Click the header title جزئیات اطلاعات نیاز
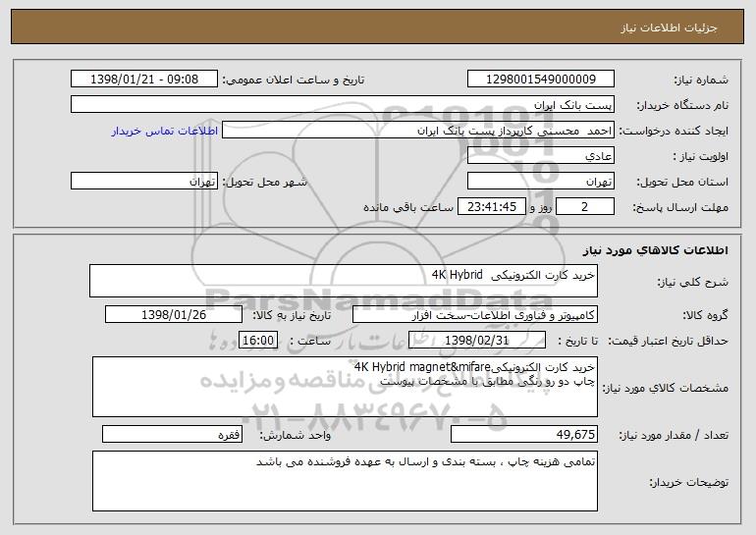 pyautogui.click(x=669, y=27)
